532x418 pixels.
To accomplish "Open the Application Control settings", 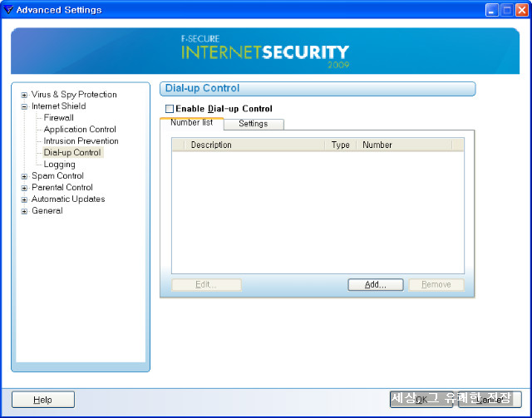I will [x=80, y=130].
